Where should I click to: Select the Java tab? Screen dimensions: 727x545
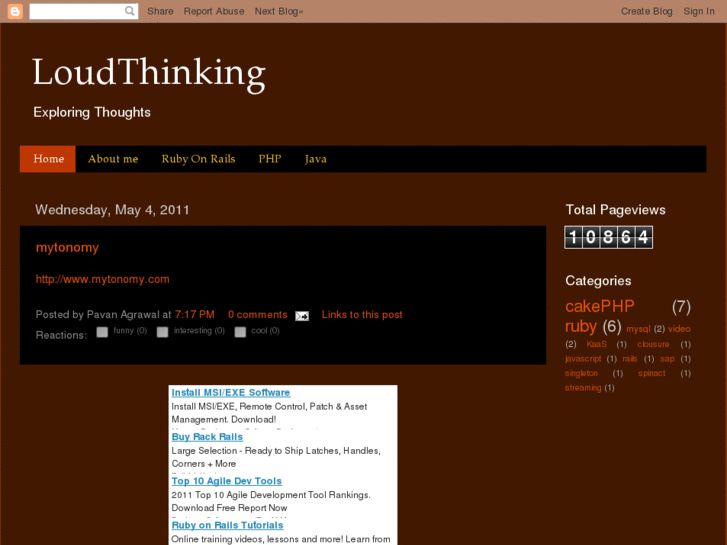[x=316, y=159]
